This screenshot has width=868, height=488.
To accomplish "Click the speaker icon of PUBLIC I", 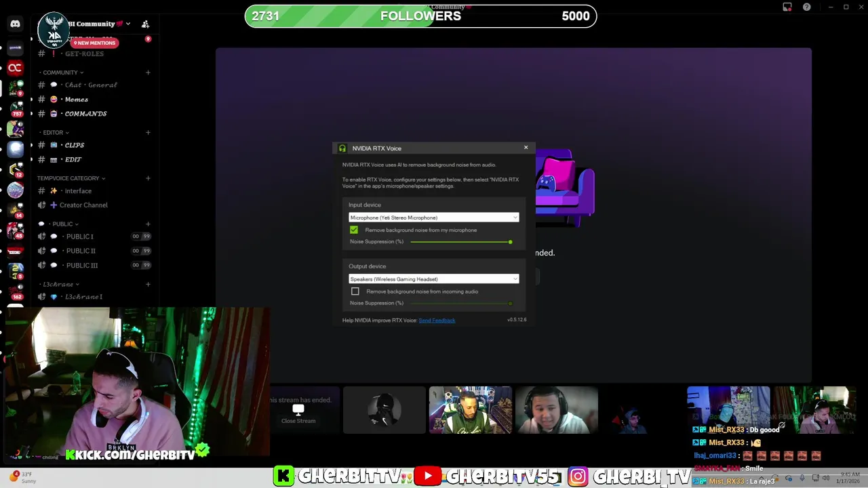I will click(x=42, y=237).
